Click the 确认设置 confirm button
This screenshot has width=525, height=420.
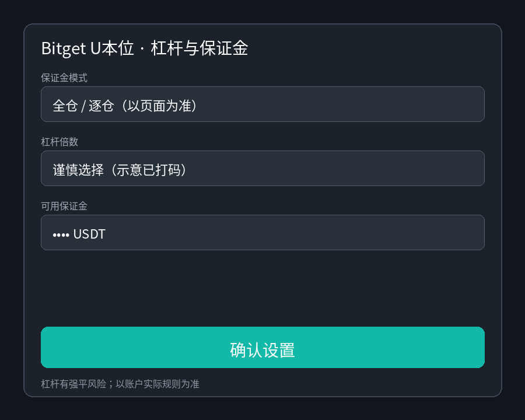coord(262,347)
